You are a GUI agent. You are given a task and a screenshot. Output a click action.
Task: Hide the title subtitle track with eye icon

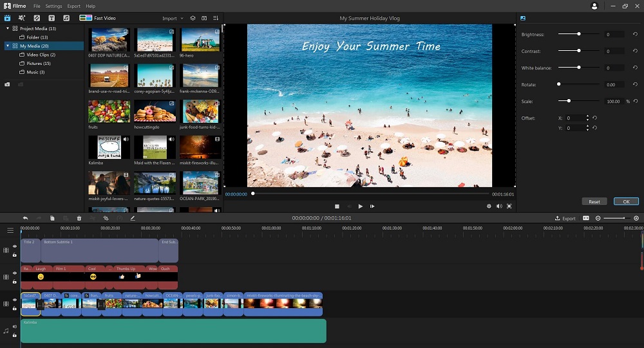15,246
